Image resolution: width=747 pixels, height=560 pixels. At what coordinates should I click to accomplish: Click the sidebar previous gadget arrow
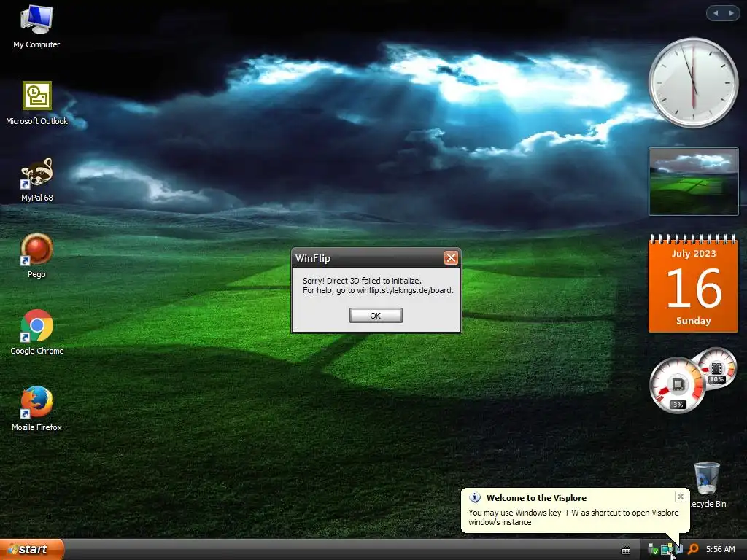[x=716, y=13]
